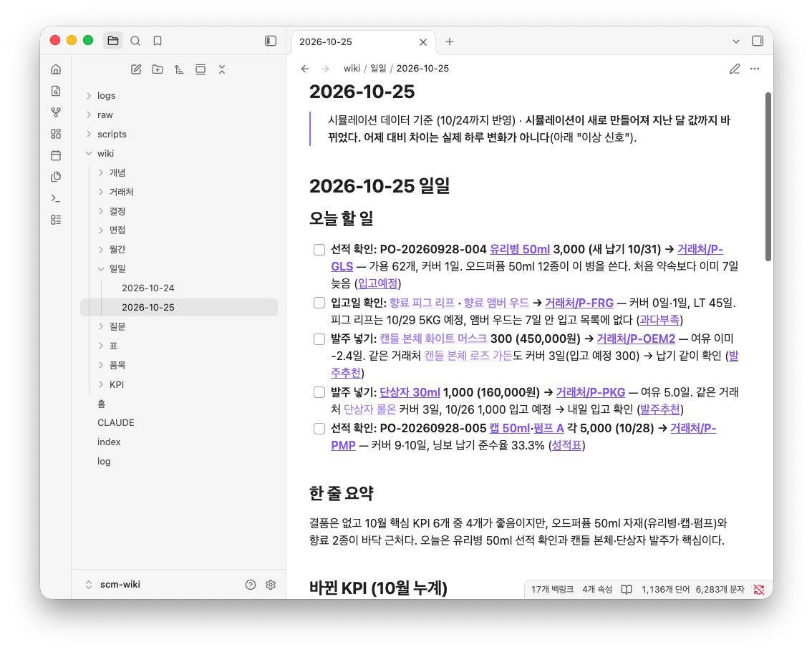Toggle the right sidebar panel icon
Screen dimensions: 812x652
tap(757, 41)
